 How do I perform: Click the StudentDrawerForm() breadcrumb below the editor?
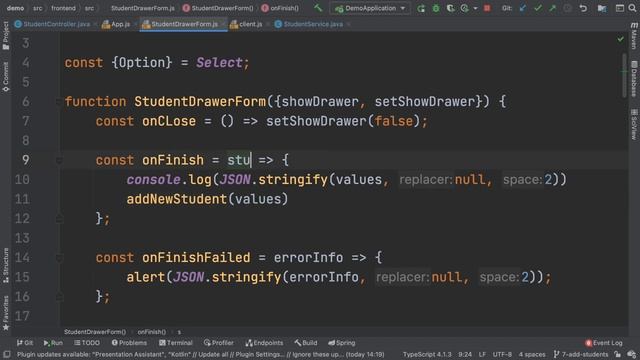tap(95, 332)
